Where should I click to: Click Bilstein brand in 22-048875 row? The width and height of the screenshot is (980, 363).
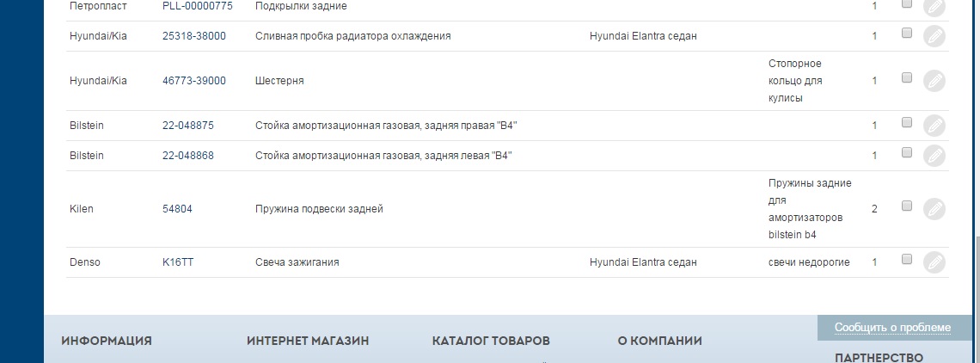click(x=87, y=126)
